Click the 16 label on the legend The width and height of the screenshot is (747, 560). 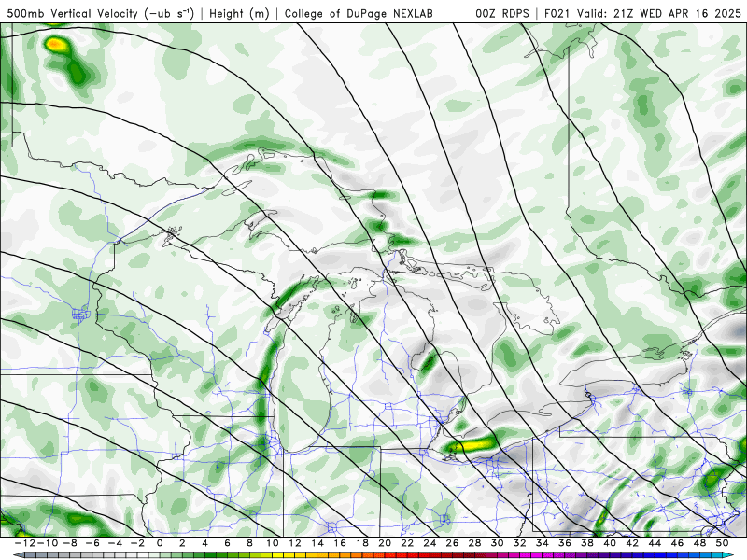340,543
